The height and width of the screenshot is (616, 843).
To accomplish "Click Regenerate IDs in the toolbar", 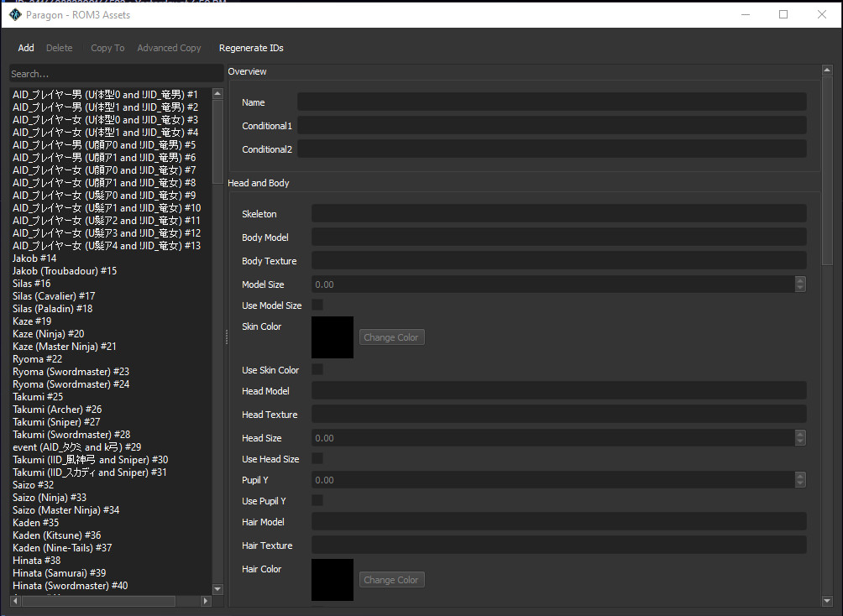I will pyautogui.click(x=251, y=48).
